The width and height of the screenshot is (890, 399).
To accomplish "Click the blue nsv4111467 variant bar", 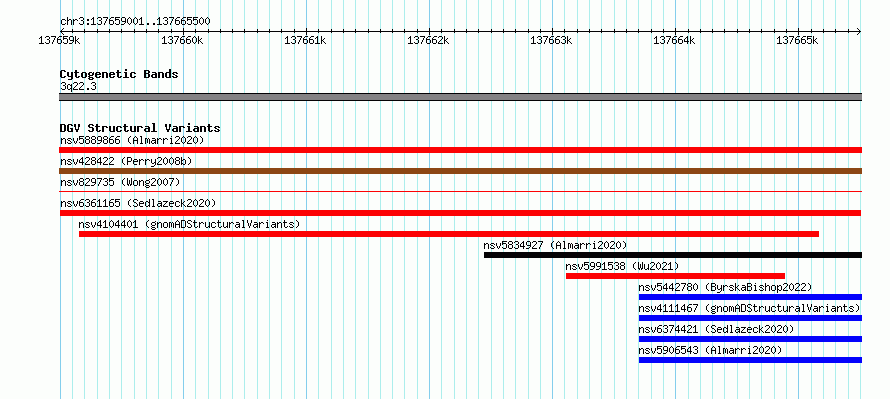I will coord(750,318).
